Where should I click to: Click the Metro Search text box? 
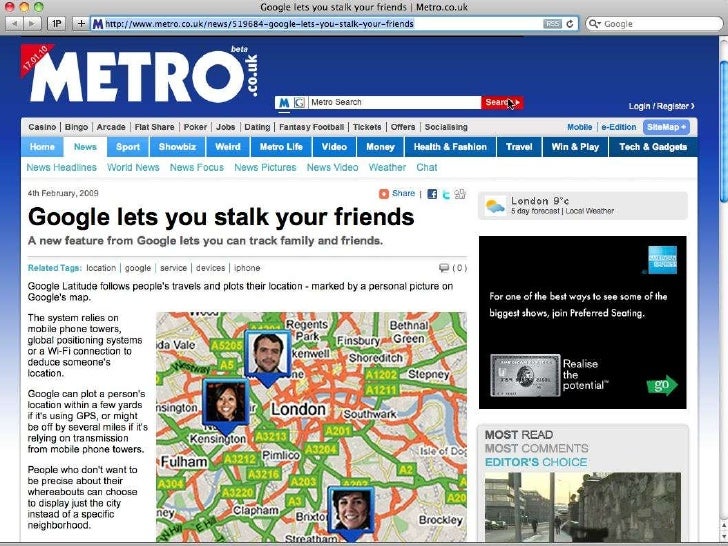point(395,103)
